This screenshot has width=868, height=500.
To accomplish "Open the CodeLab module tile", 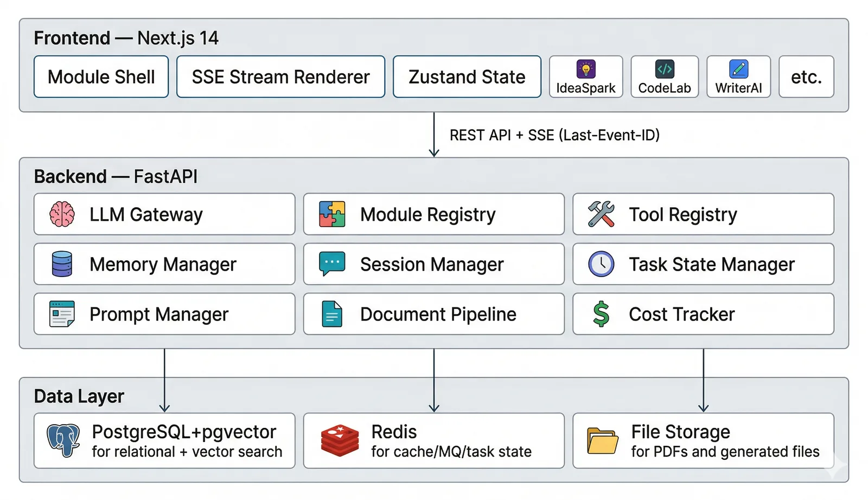I will 665,77.
